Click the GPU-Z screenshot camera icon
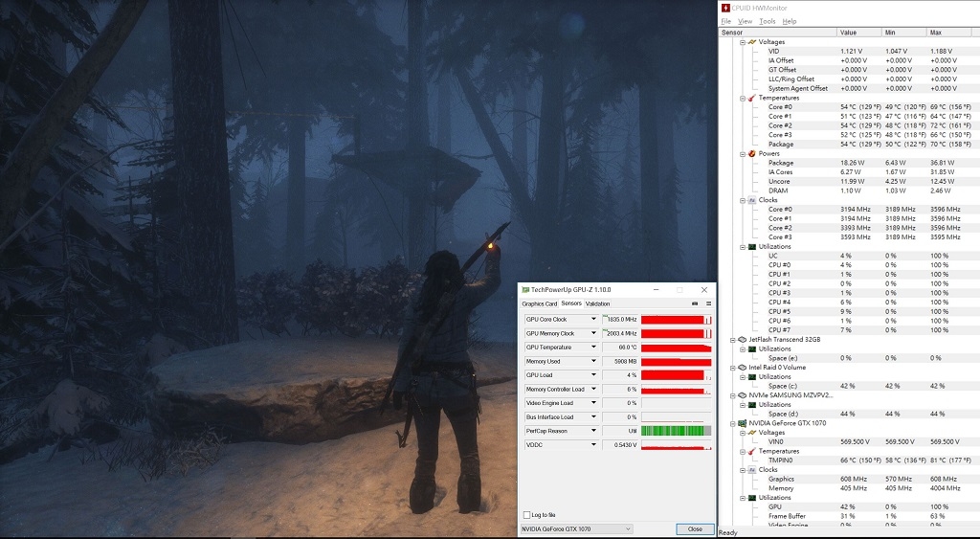 (x=695, y=303)
